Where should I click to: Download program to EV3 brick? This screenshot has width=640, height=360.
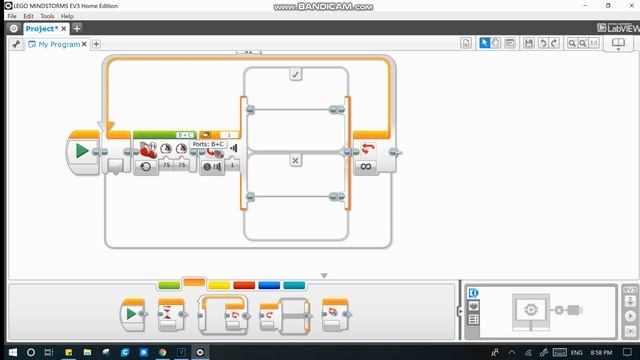click(630, 302)
